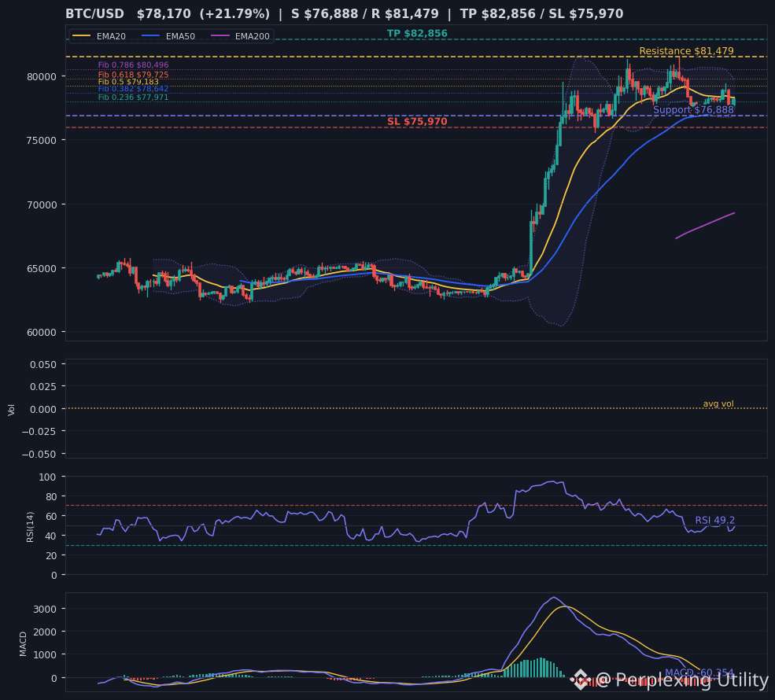Image resolution: width=775 pixels, height=700 pixels.
Task: Click the 80000 price axis tick
Action: [x=42, y=76]
